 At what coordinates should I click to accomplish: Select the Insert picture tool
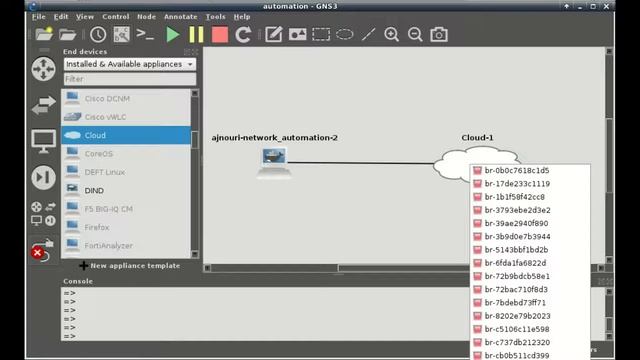pyautogui.click(x=298, y=35)
